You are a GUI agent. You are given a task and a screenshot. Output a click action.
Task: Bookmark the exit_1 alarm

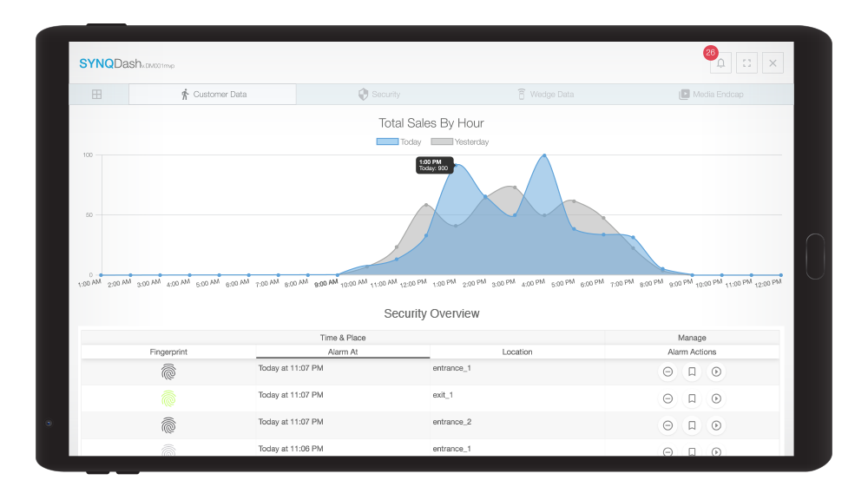(692, 398)
